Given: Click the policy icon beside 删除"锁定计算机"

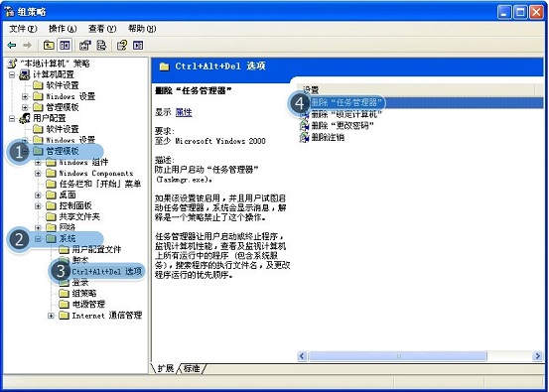Looking at the screenshot, I should coord(304,114).
